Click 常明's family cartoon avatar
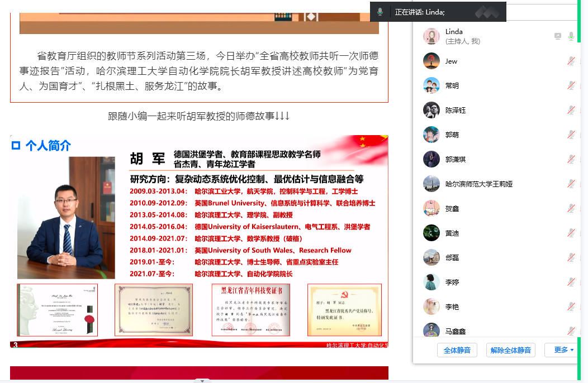 click(431, 85)
